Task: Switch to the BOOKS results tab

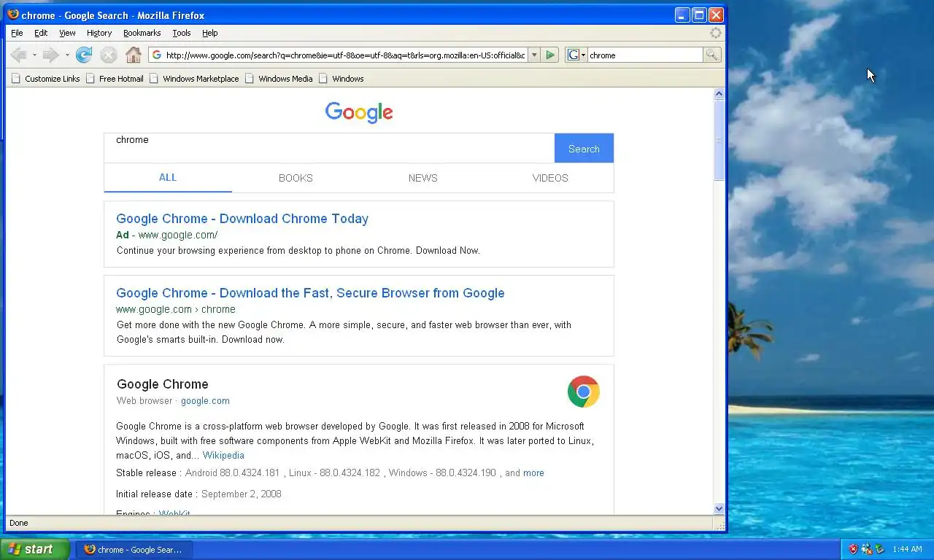Action: pos(296,178)
